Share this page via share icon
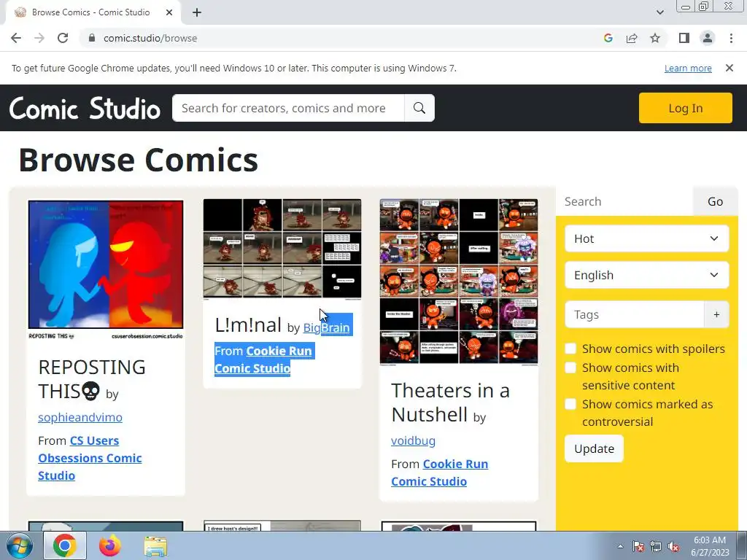 pyautogui.click(x=632, y=38)
